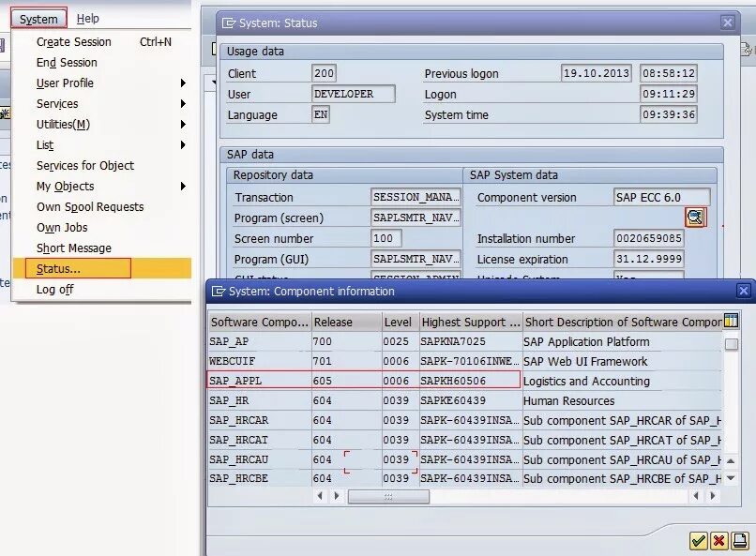Image resolution: width=756 pixels, height=556 pixels.
Task: Click the far-right pair's left scroll arrow
Action: click(696, 496)
